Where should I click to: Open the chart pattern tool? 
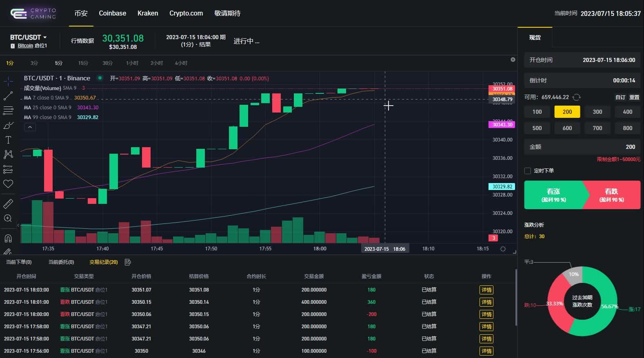[x=8, y=154]
